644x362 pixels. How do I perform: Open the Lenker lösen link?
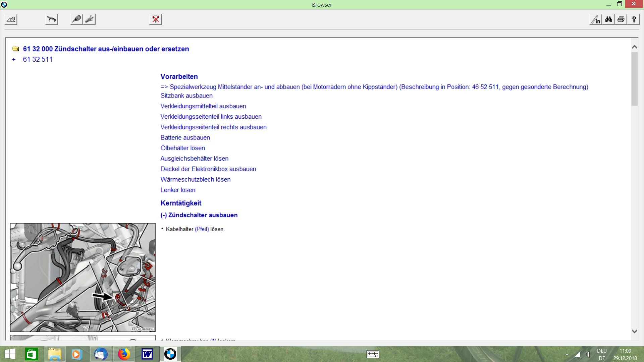point(178,190)
